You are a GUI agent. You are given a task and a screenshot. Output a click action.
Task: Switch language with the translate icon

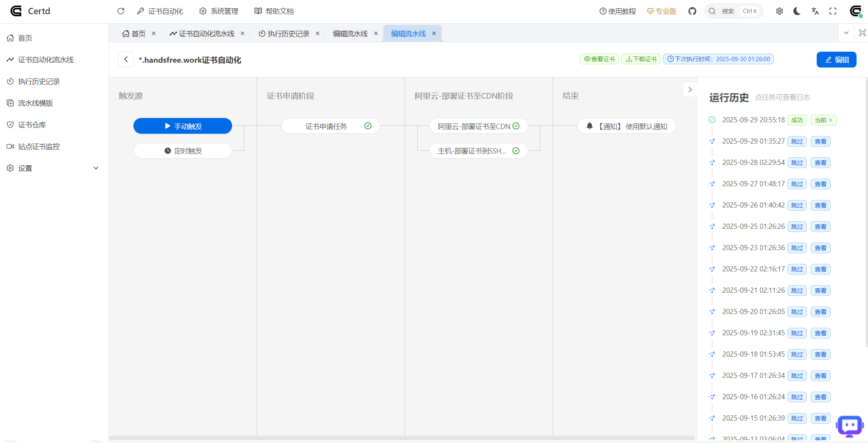tap(815, 11)
